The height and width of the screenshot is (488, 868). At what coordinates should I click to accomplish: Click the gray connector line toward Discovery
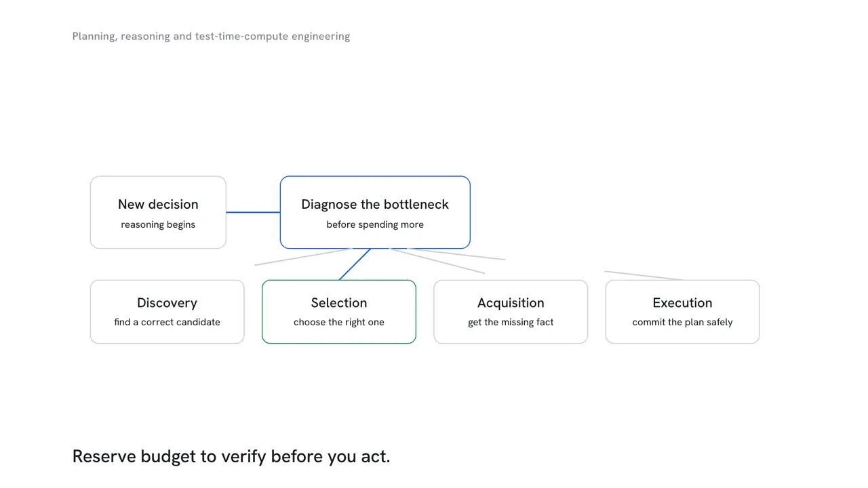302,257
